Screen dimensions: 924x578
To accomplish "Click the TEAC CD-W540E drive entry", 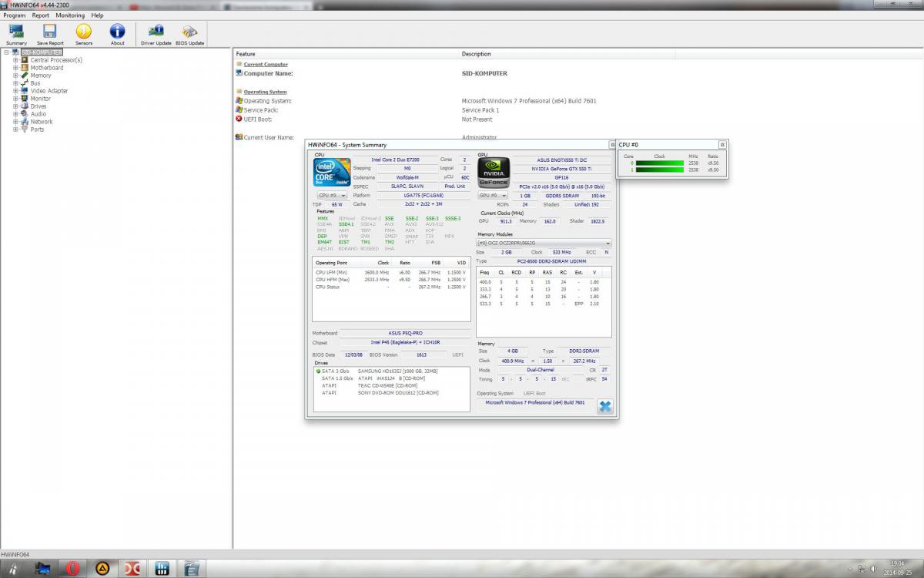I will pyautogui.click(x=387, y=385).
